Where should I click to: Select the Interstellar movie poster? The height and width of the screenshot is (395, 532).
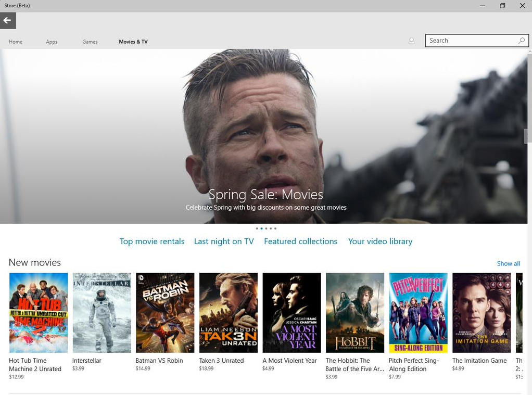point(102,313)
